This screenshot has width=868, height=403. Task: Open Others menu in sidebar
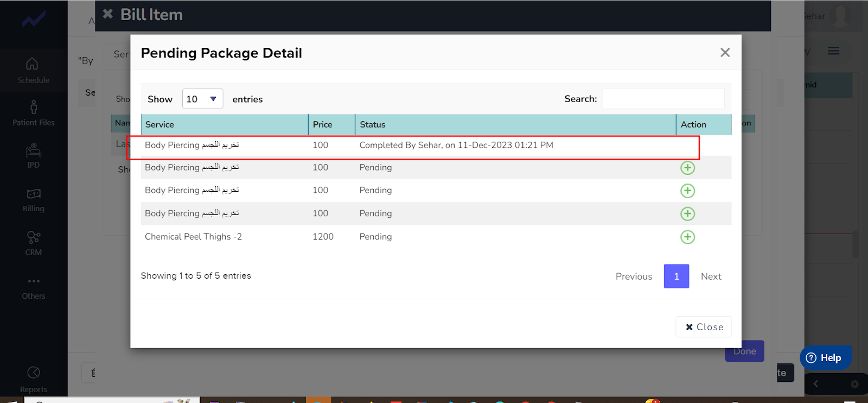point(33,288)
